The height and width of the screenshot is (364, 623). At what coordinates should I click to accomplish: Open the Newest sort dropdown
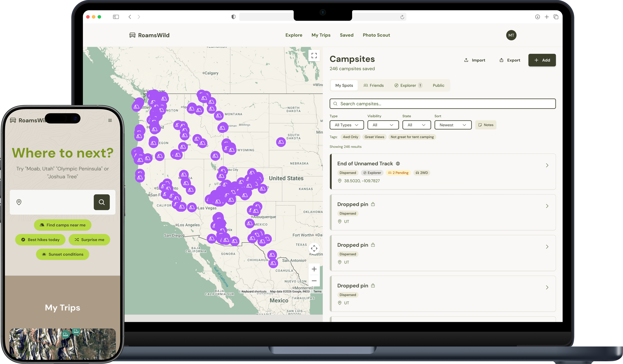[453, 125]
